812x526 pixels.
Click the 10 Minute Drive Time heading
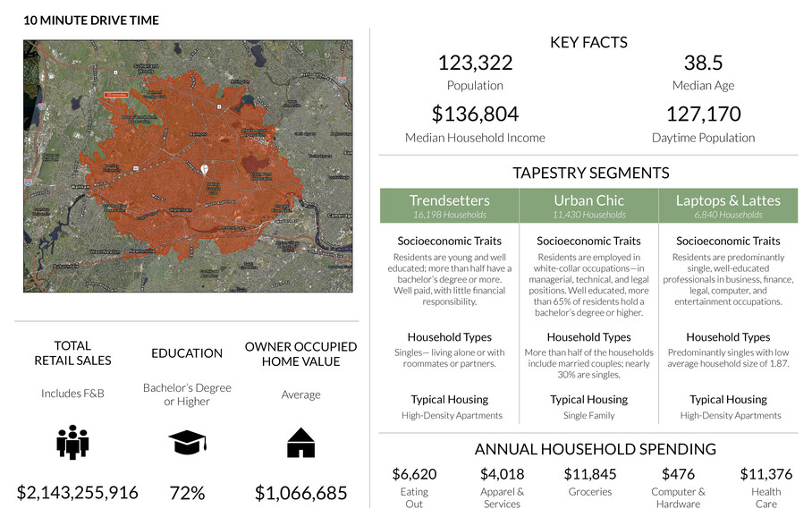[x=90, y=20]
